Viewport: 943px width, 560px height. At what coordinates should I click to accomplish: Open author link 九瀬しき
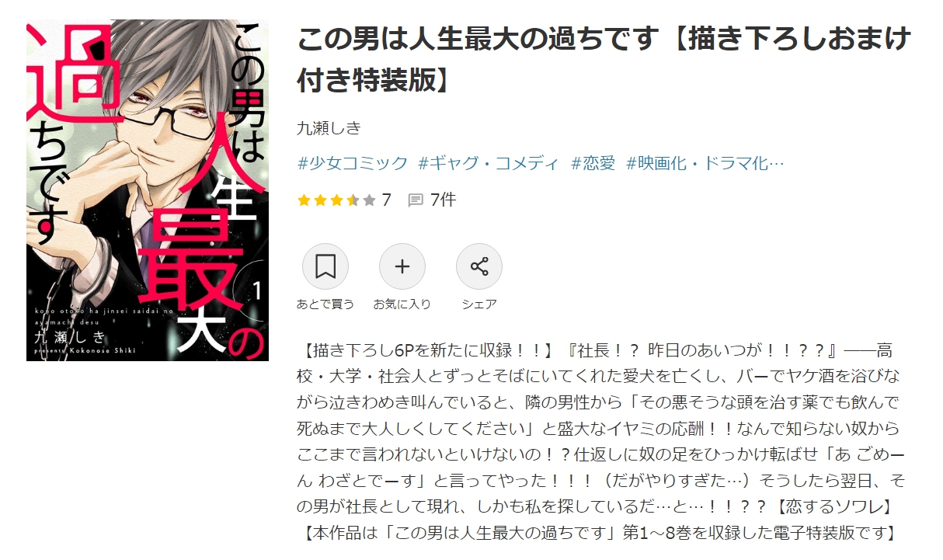coord(329,128)
